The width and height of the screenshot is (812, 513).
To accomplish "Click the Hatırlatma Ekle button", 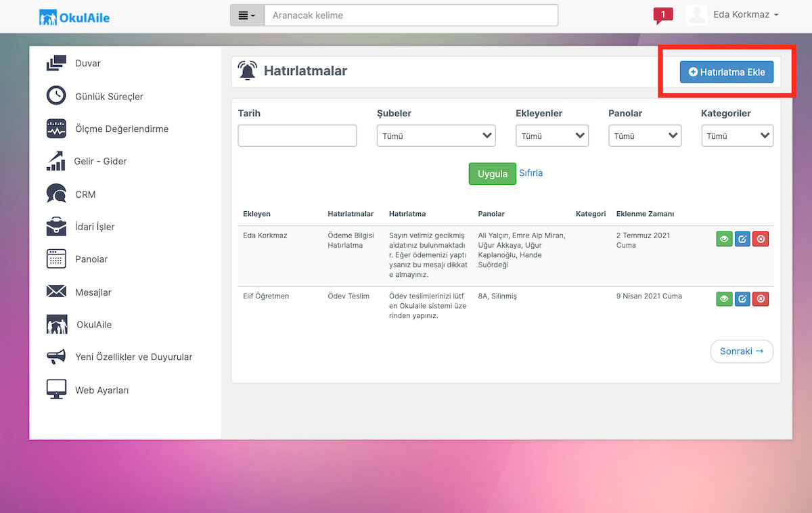I will pos(727,72).
